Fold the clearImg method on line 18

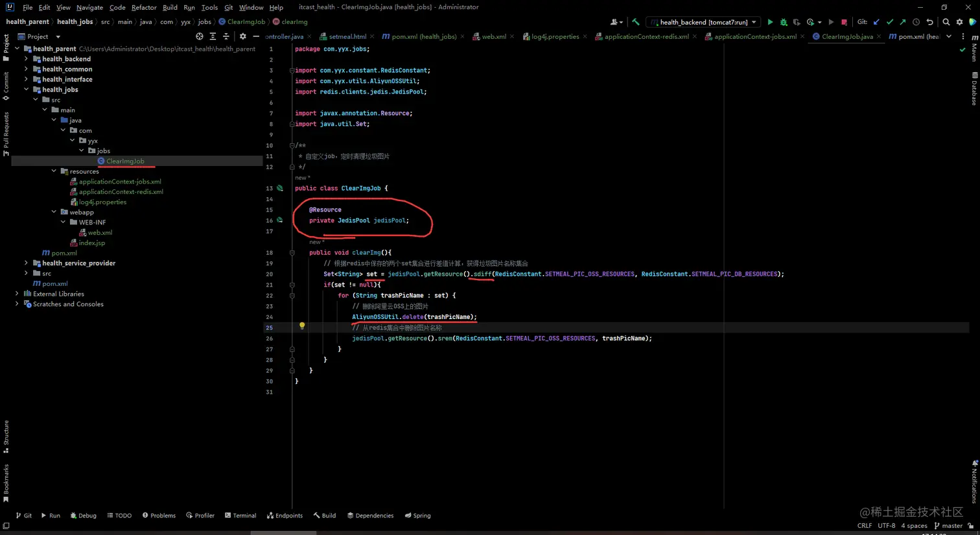point(292,252)
